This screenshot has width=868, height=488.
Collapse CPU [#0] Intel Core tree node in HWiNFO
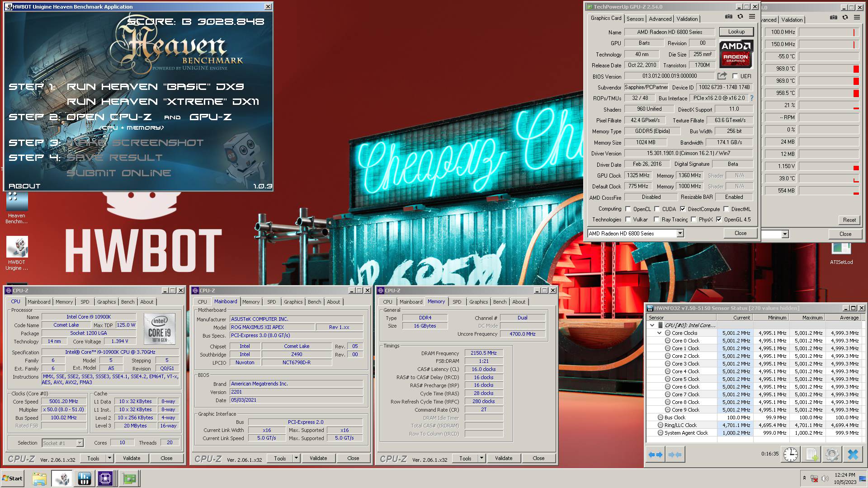[x=652, y=325]
